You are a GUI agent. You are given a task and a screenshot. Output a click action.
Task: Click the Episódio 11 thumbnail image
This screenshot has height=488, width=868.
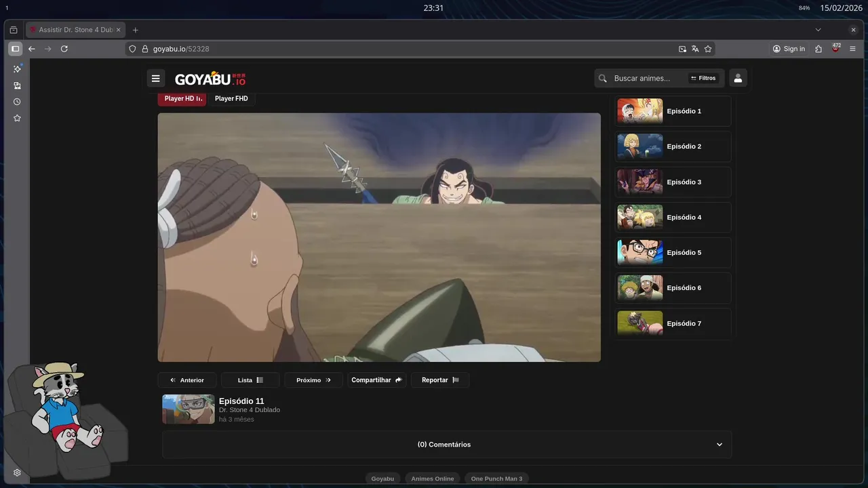tap(189, 409)
